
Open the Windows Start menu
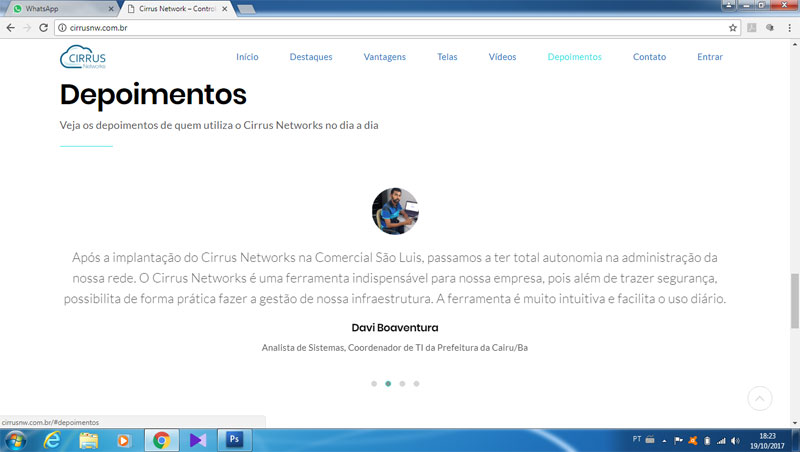click(x=14, y=440)
